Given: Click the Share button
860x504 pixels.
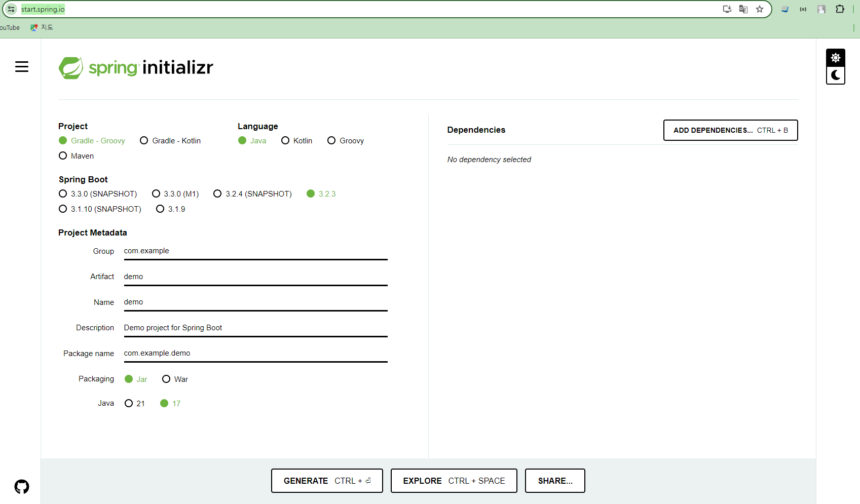Looking at the screenshot, I should [x=555, y=481].
